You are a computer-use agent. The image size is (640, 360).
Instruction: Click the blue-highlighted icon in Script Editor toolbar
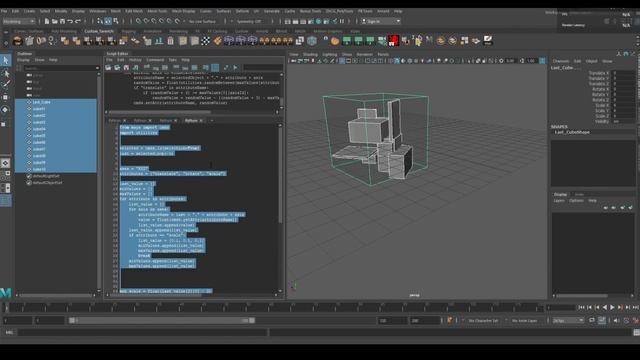click(215, 68)
